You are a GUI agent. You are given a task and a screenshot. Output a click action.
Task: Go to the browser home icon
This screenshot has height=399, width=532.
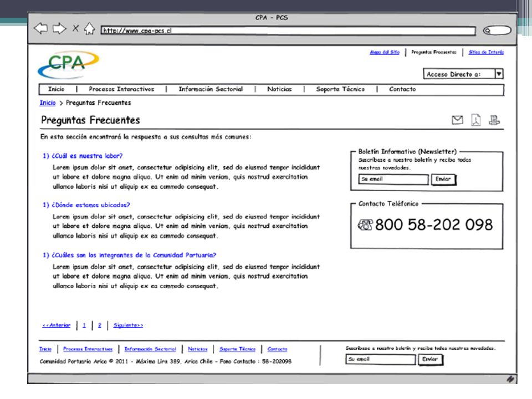(x=89, y=29)
